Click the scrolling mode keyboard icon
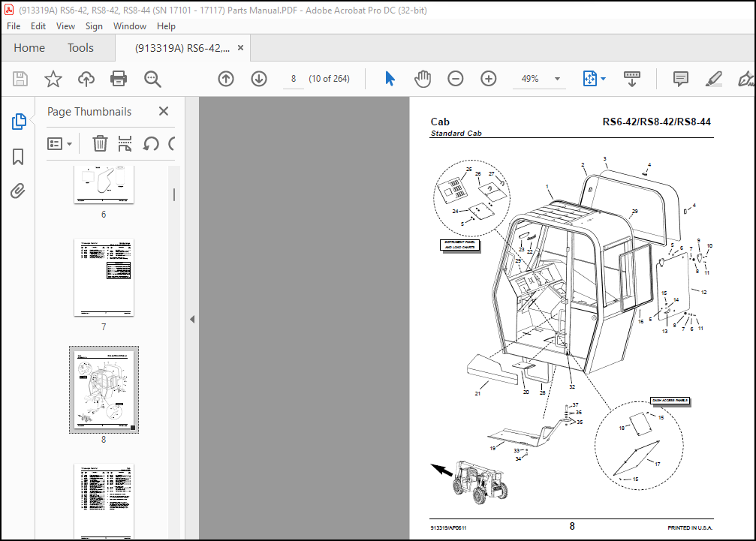This screenshot has height=541, width=756. click(x=631, y=79)
